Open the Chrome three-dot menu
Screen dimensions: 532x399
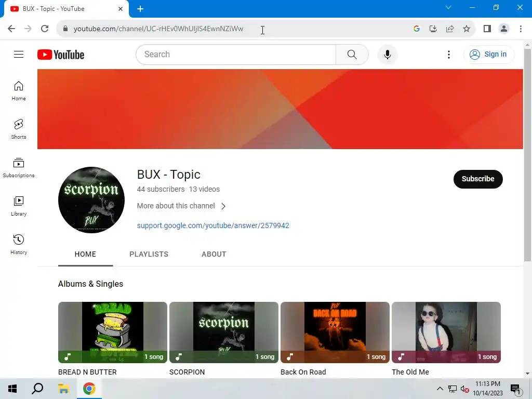point(521,29)
